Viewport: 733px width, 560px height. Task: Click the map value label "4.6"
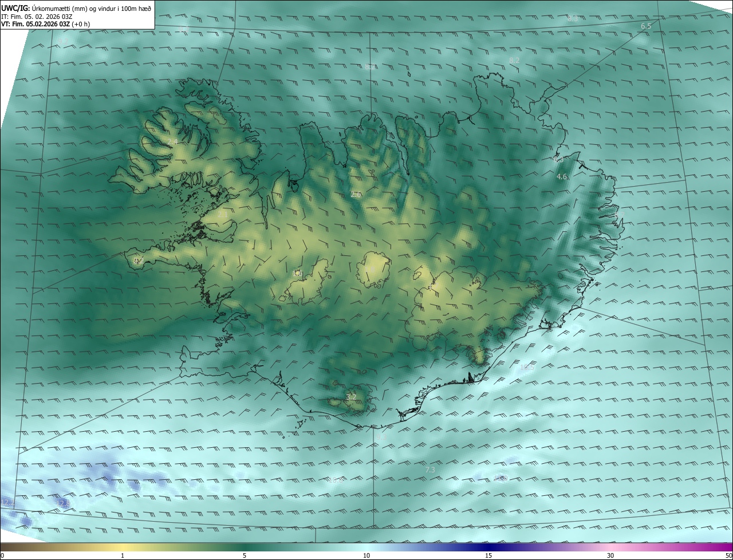562,177
